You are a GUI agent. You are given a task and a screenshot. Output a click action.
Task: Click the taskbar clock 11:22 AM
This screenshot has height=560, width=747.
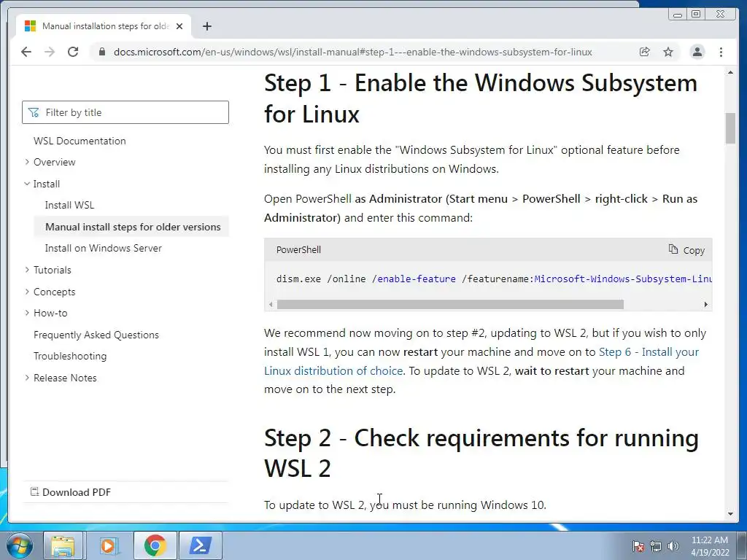(x=710, y=540)
